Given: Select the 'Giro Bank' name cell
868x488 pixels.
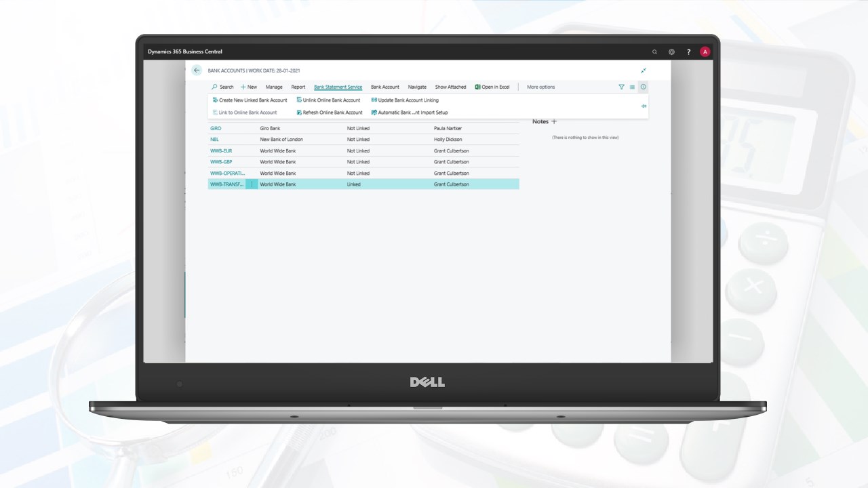Looking at the screenshot, I should click(270, 128).
